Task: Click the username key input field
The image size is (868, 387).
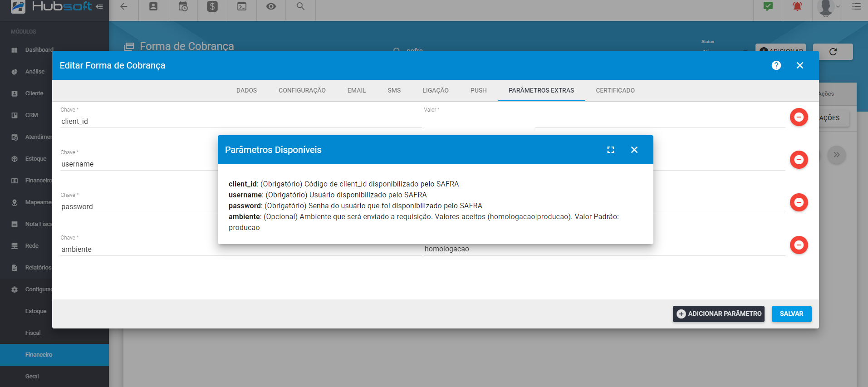Action: 139,164
